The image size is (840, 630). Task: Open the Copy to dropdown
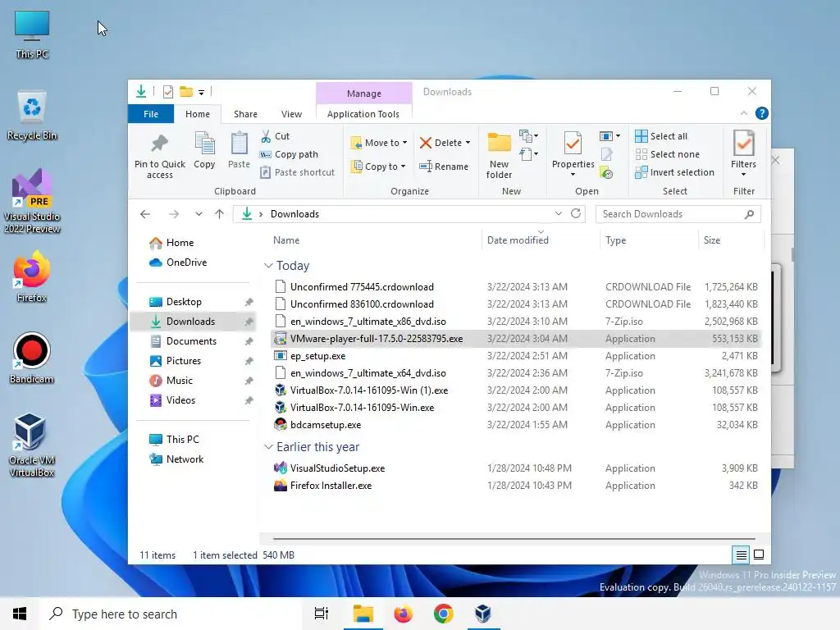(377, 167)
